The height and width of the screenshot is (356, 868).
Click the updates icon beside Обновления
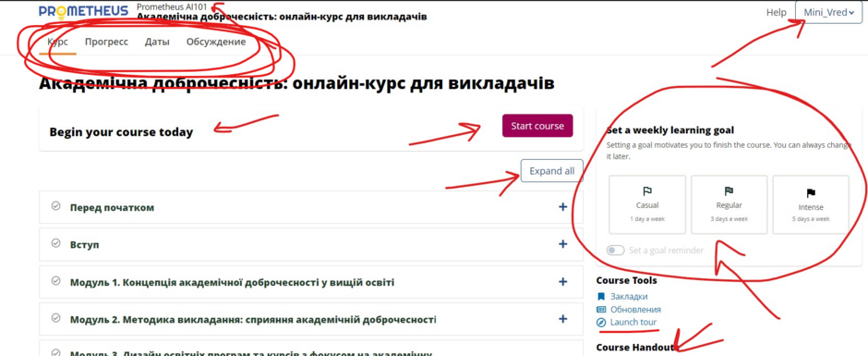tap(602, 310)
